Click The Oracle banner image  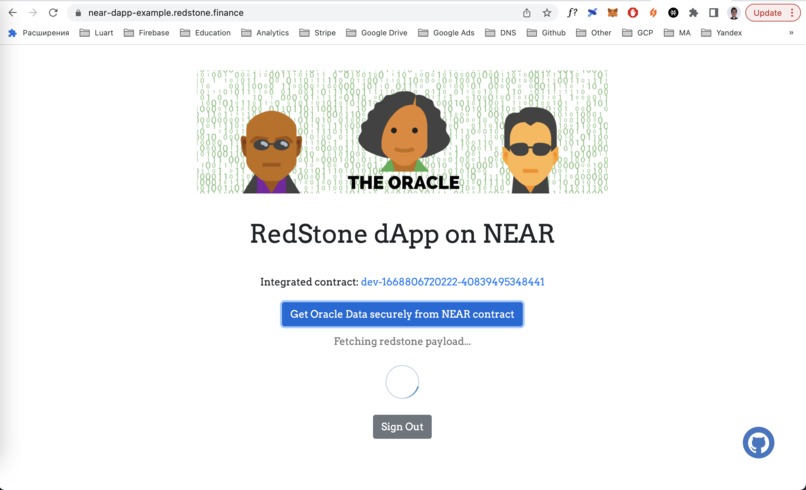coord(402,132)
